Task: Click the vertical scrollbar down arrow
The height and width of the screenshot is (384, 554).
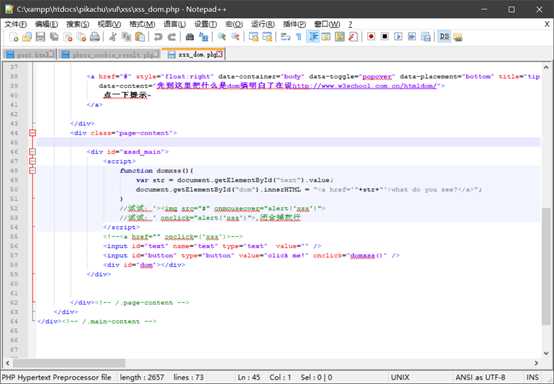Action: (546, 353)
